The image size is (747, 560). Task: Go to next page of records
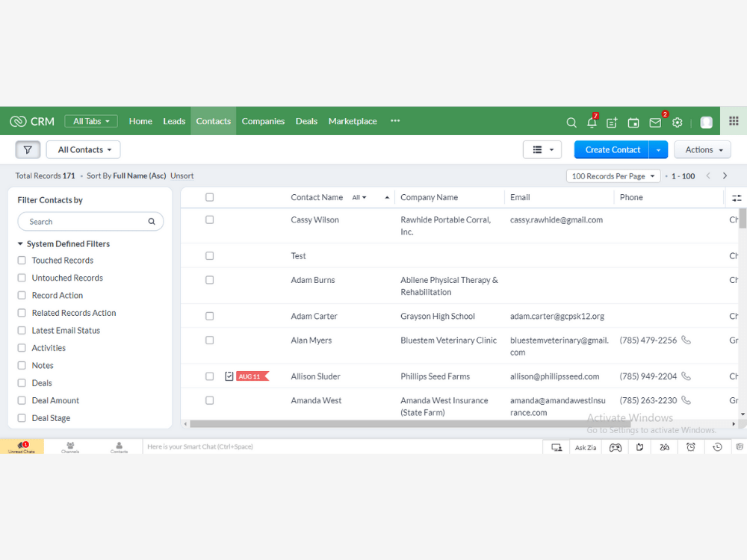[x=725, y=175]
